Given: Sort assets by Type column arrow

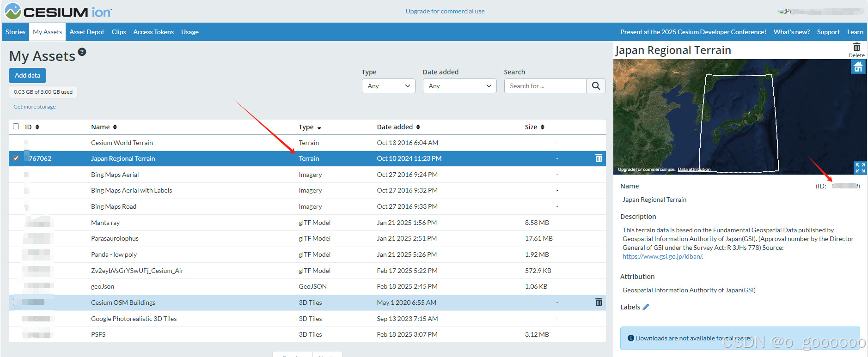Looking at the screenshot, I should coord(319,127).
